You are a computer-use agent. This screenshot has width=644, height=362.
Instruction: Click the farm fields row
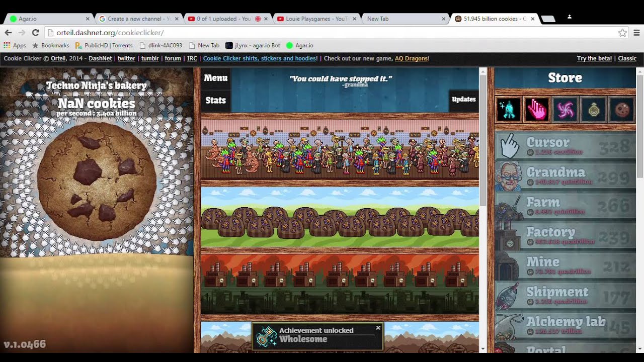tap(340, 217)
